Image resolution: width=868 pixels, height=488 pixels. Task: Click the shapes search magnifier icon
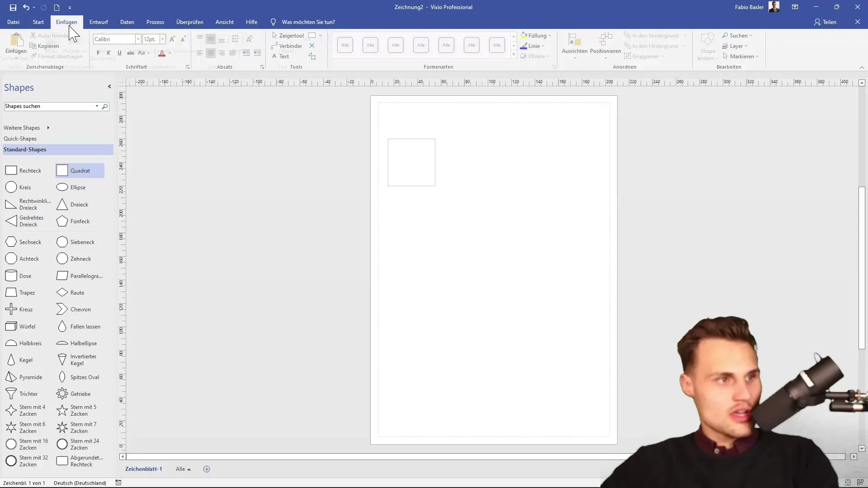click(105, 106)
